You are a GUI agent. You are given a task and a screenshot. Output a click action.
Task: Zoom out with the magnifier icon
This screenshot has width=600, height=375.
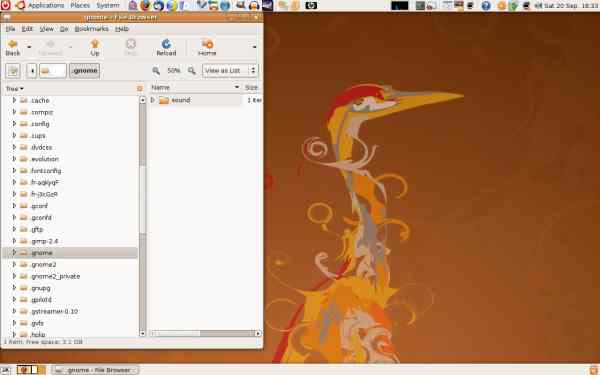pos(156,70)
